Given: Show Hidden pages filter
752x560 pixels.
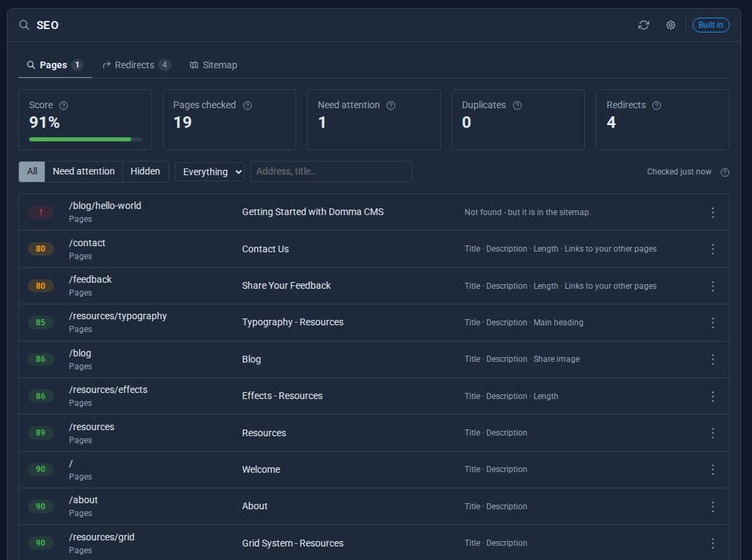Looking at the screenshot, I should click(145, 171).
